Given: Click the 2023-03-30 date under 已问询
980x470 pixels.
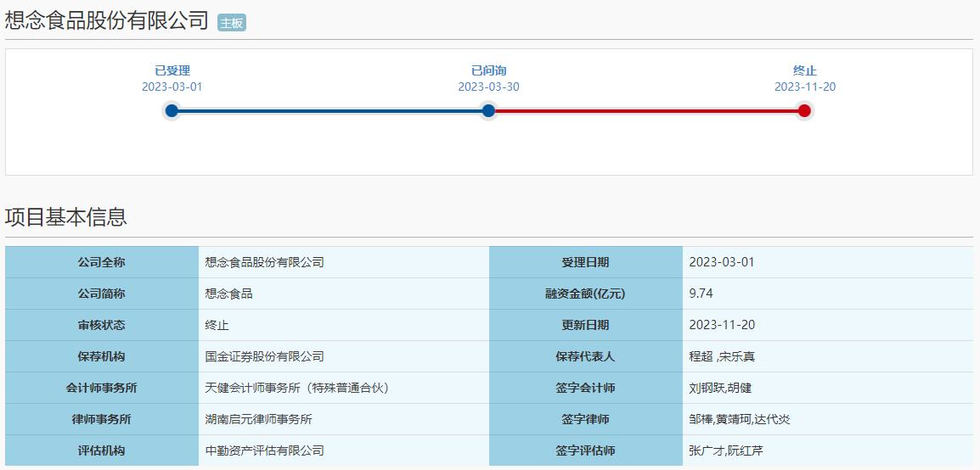Looking at the screenshot, I should [488, 87].
